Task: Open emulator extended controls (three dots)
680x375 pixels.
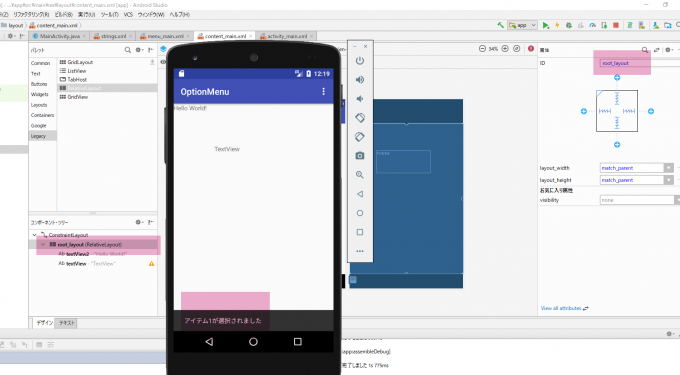Action: coord(360,251)
